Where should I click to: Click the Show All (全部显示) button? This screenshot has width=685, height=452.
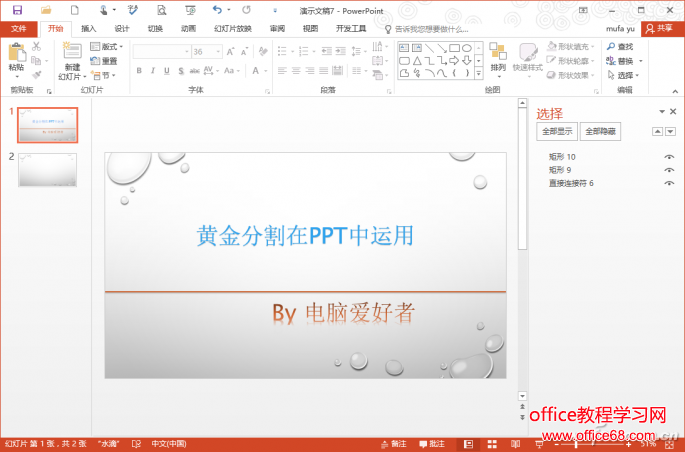[558, 131]
